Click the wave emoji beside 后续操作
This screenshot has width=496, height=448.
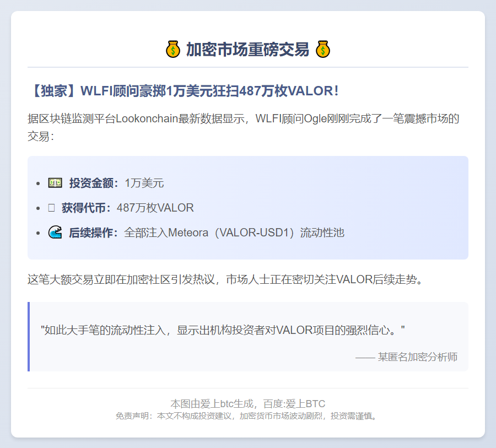pyautogui.click(x=55, y=231)
